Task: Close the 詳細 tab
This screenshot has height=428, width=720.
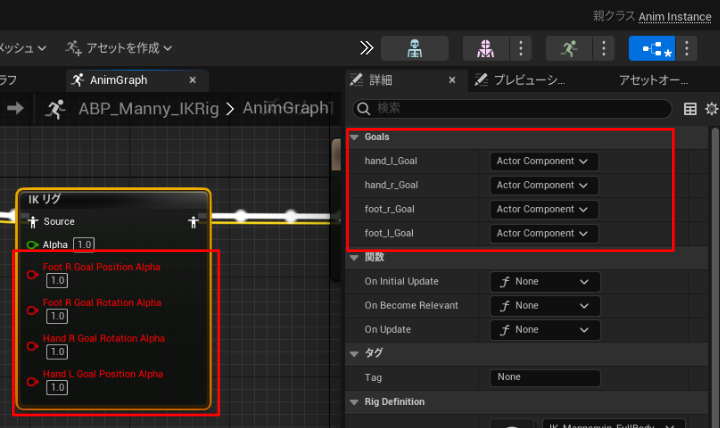Action: point(452,80)
